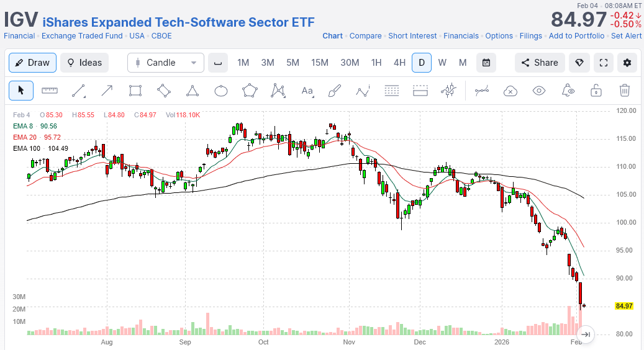The width and height of the screenshot is (644, 350).
Task: Toggle the bell-eye alerts visibility icon
Action: (568, 91)
